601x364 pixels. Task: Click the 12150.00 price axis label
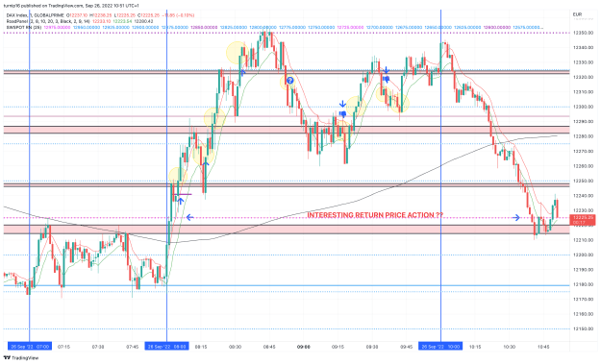583,329
